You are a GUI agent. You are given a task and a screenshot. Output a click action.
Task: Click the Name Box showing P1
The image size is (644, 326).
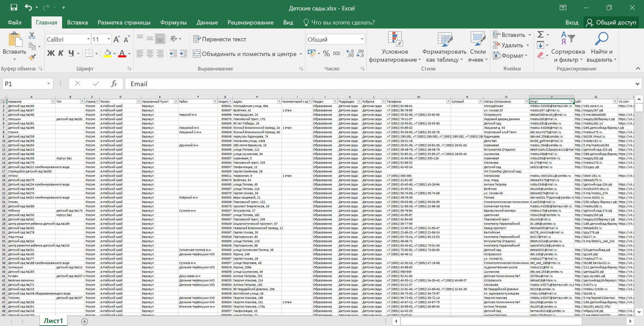coord(23,84)
